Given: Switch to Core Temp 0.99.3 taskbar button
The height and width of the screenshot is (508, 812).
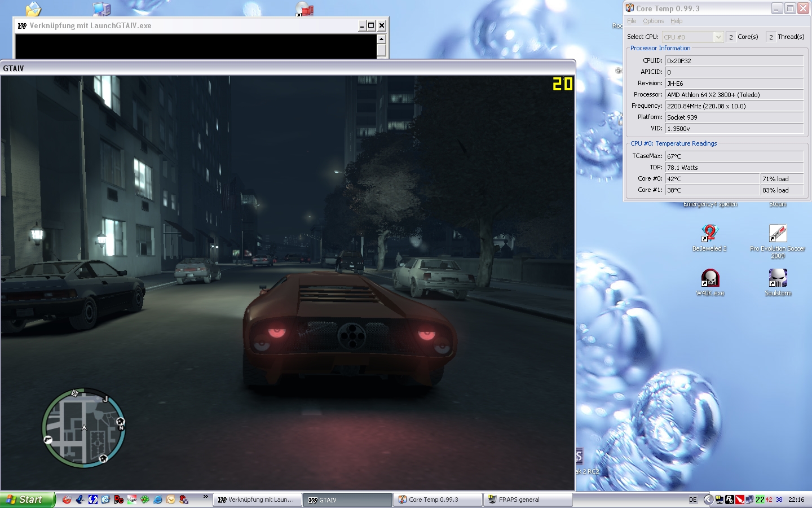Looking at the screenshot, I should point(438,500).
